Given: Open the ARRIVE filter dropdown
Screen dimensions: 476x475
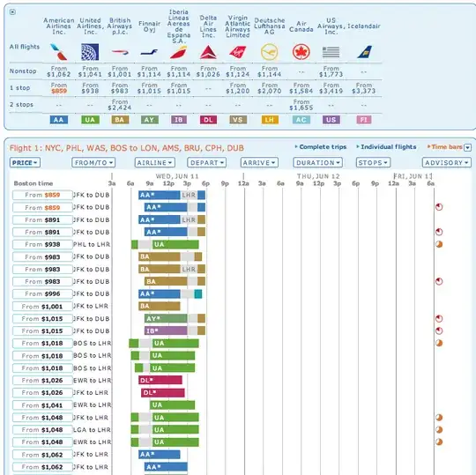Looking at the screenshot, I should [x=259, y=163].
